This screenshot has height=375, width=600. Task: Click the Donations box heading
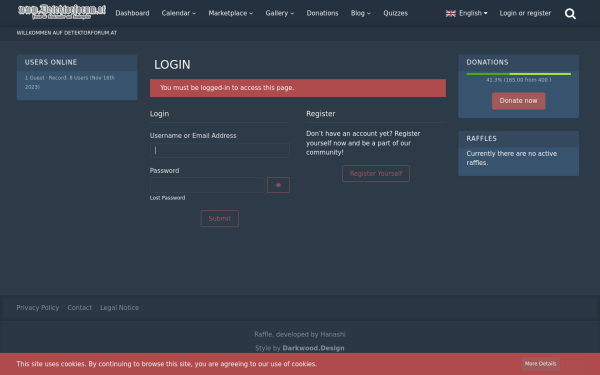(x=487, y=62)
